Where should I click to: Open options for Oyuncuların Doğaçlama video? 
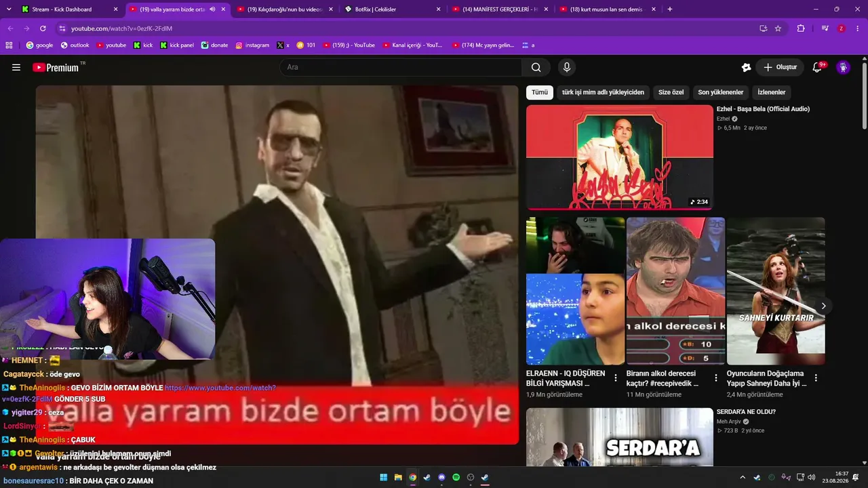[x=816, y=378]
